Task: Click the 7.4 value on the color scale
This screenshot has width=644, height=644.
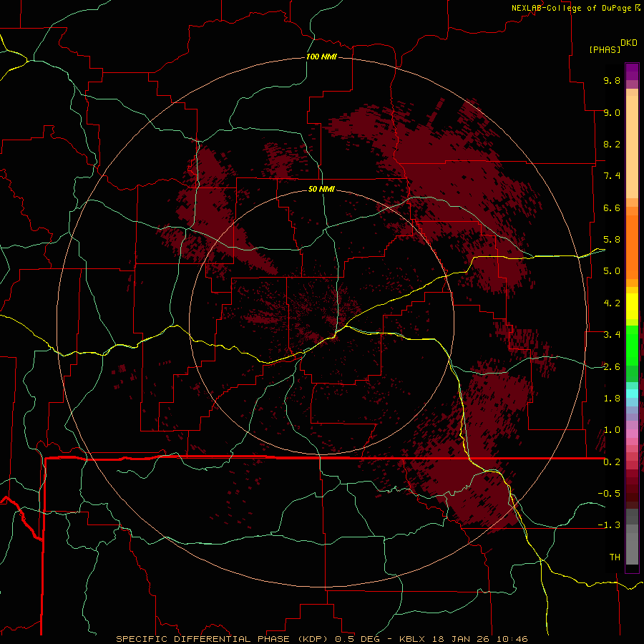Action: coord(612,176)
